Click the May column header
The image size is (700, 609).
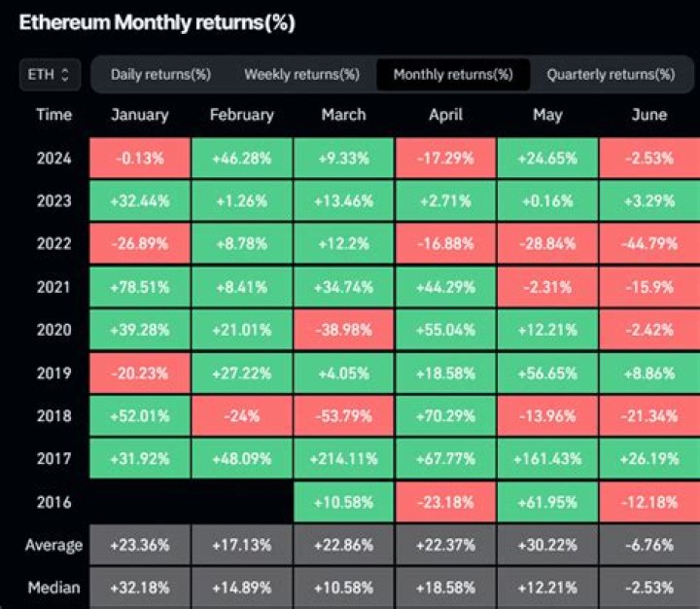pyautogui.click(x=547, y=115)
